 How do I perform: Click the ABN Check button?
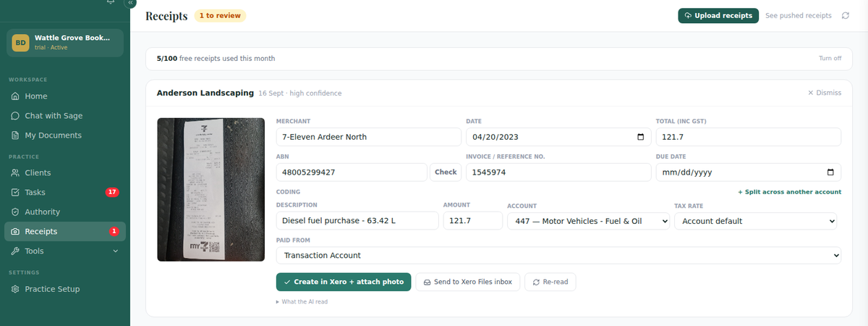446,172
